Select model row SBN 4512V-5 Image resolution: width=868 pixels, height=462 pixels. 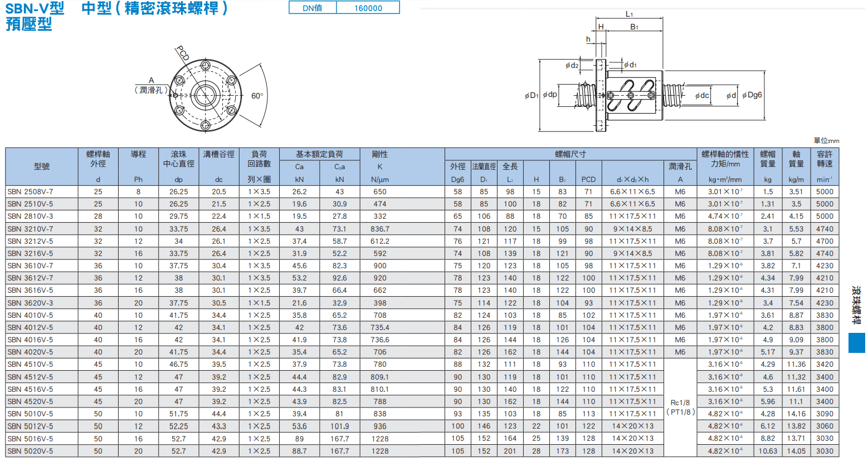pyautogui.click(x=422, y=377)
